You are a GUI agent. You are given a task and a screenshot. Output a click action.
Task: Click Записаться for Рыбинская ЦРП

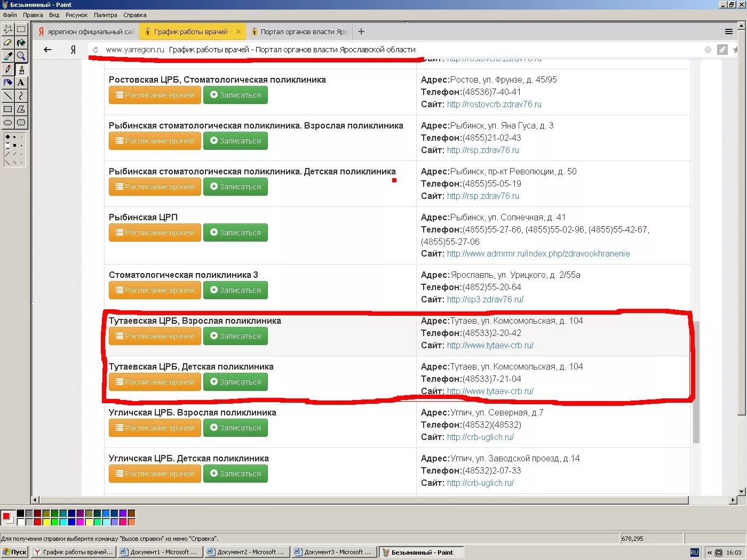point(235,233)
